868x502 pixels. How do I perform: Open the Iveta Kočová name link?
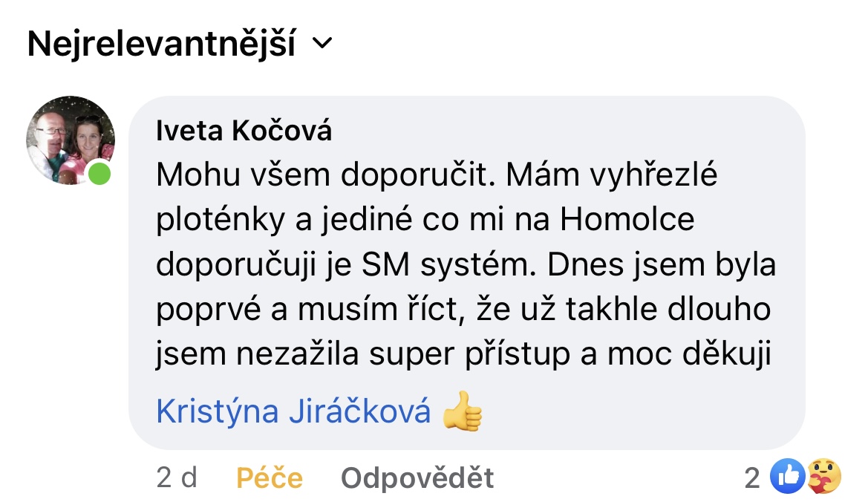tap(244, 131)
